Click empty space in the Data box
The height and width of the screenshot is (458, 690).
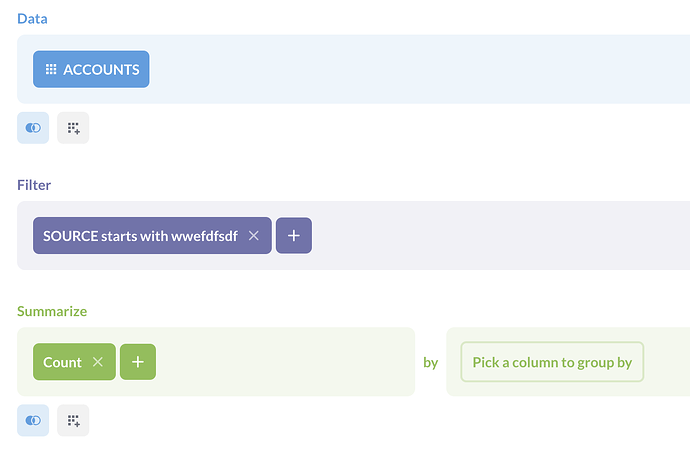420,70
